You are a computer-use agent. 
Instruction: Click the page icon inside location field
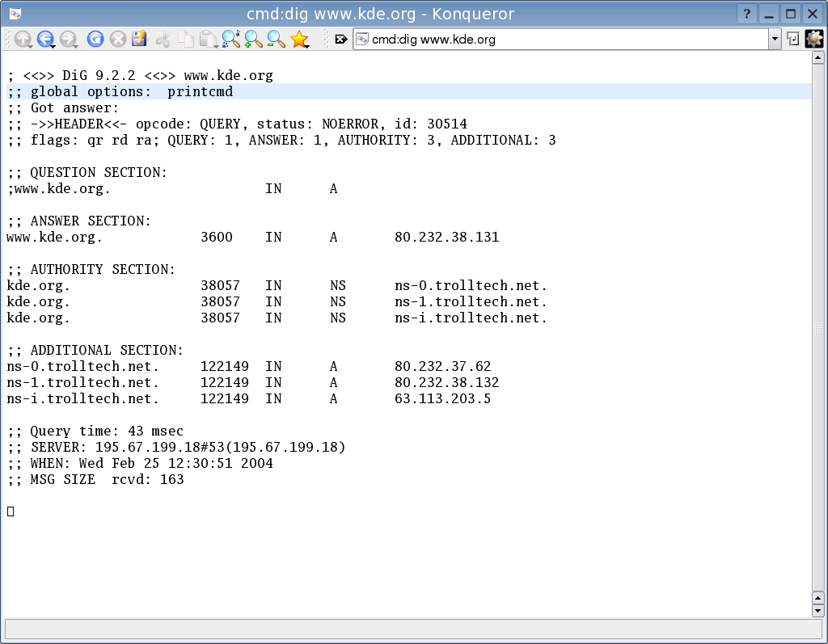362,39
